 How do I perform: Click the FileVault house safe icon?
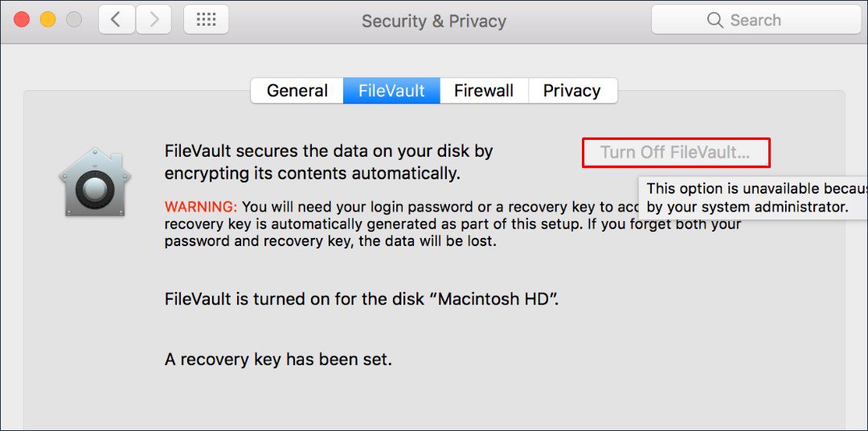coord(95,183)
